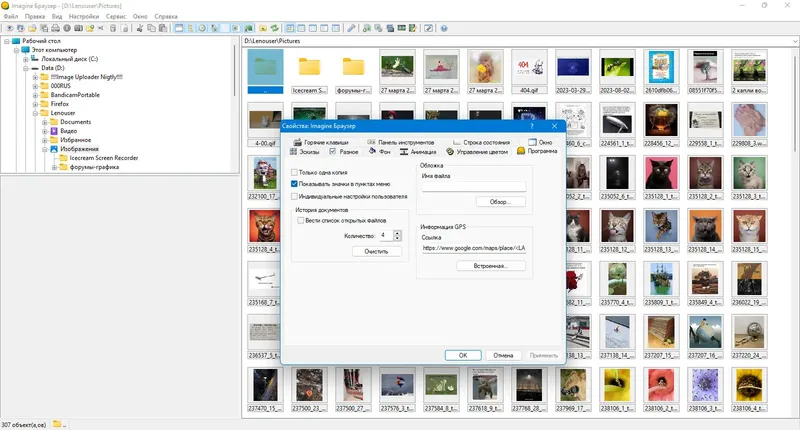
Task: Check "Вести список открытых файлов" option
Action: point(301,220)
